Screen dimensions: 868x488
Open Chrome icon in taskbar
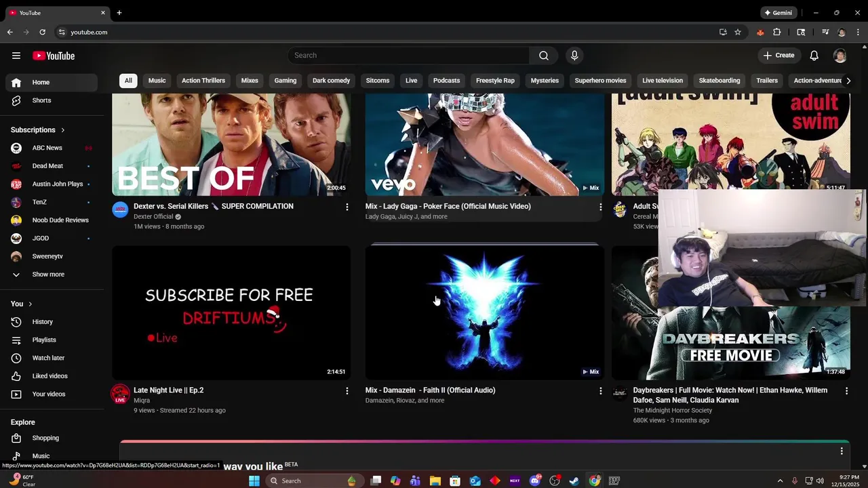coord(595,481)
